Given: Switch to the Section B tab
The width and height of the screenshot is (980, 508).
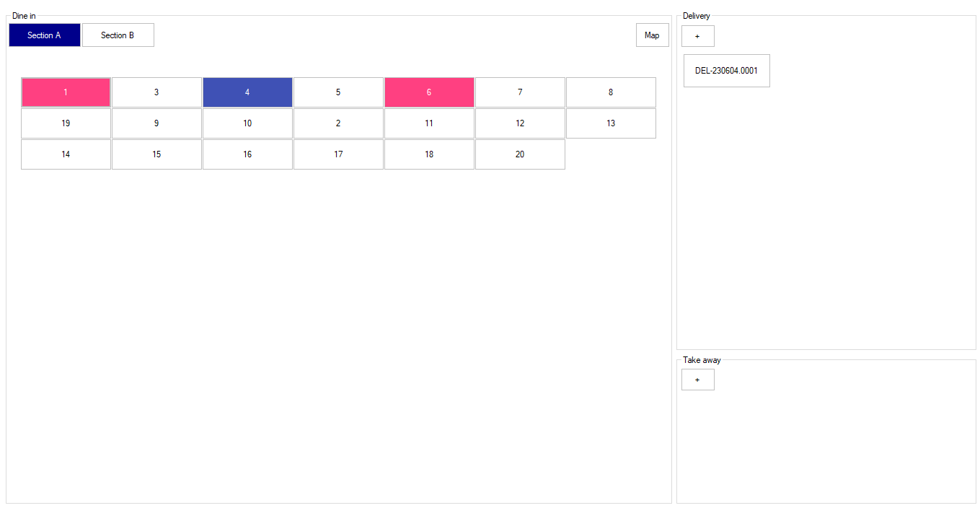Looking at the screenshot, I should pos(118,35).
